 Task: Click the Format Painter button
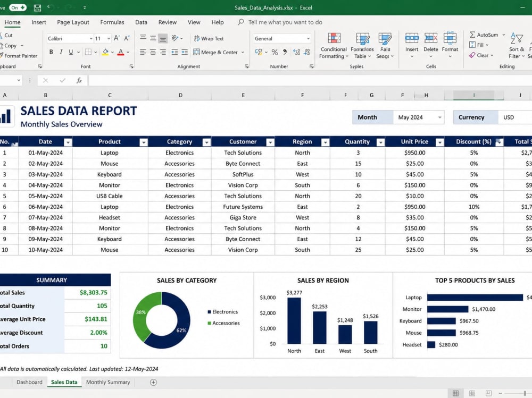19,56
